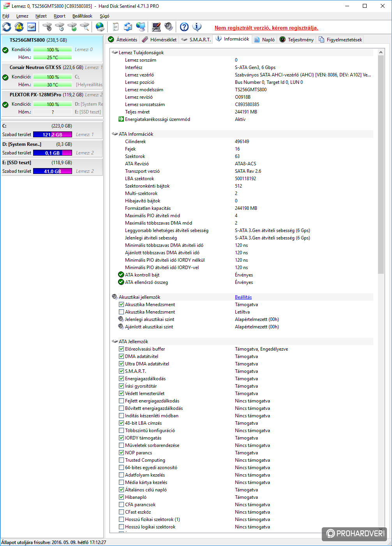Open the Beállítások menu
392x546 pixels.
(82, 16)
